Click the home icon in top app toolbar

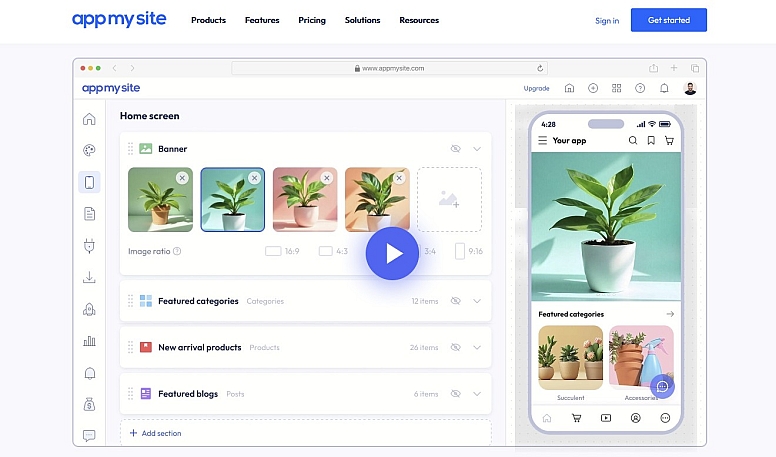569,88
